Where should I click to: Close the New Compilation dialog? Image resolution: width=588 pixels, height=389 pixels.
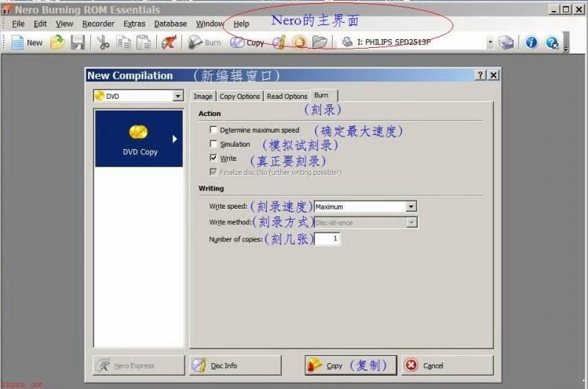coord(494,75)
